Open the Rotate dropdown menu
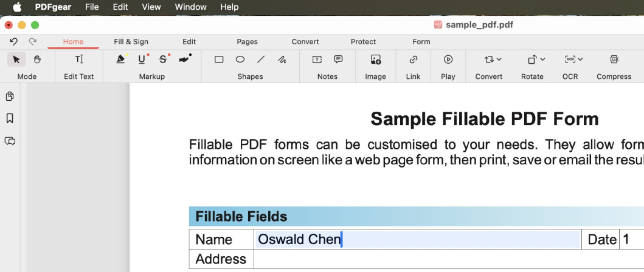 (536, 59)
